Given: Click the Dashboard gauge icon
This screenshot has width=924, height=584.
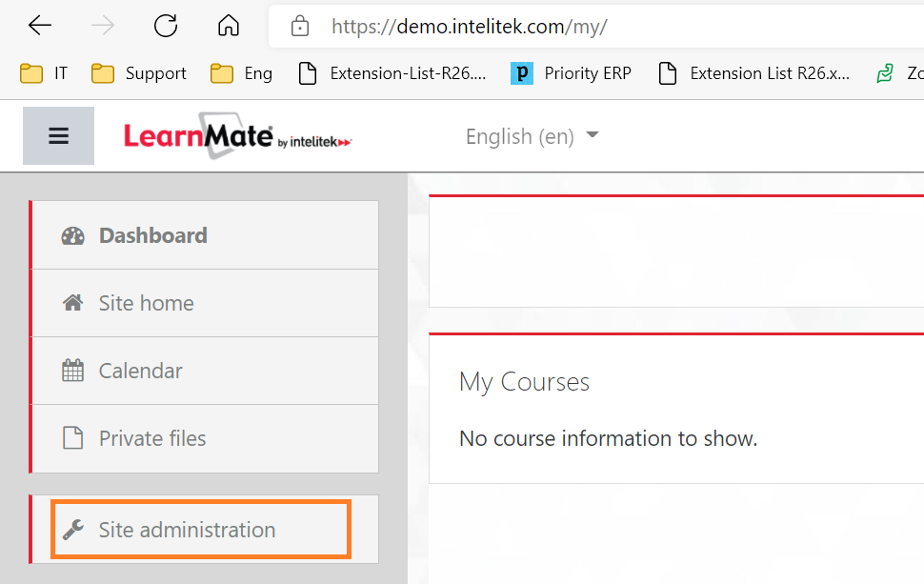Looking at the screenshot, I should click(73, 235).
